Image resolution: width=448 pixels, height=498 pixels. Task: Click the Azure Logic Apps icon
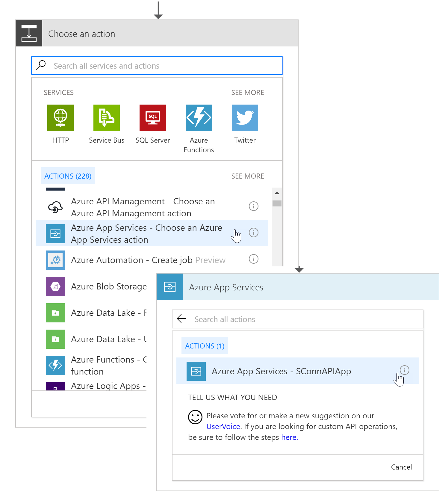(x=55, y=386)
